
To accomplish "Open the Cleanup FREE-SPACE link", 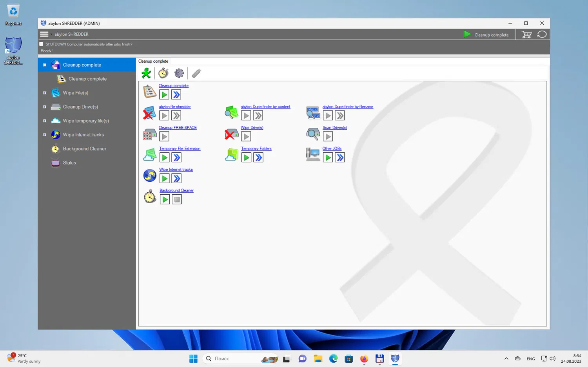I will [x=178, y=128].
